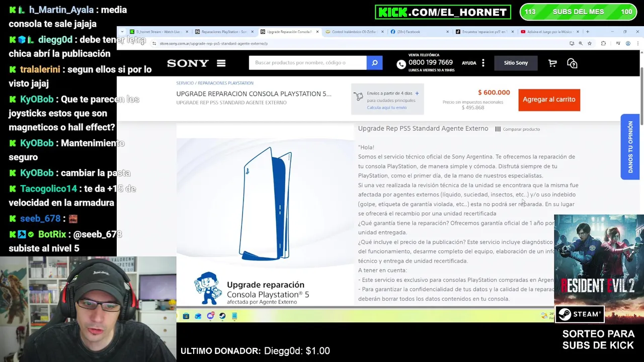
Task: Open Discord from the taskbar
Action: pyautogui.click(x=210, y=316)
